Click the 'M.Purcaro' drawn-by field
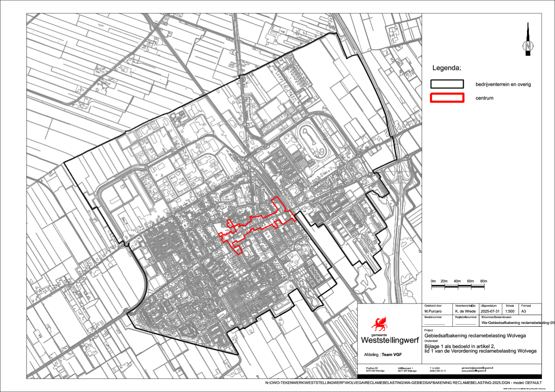Image resolution: width=555 pixels, height=392 pixels. click(433, 311)
